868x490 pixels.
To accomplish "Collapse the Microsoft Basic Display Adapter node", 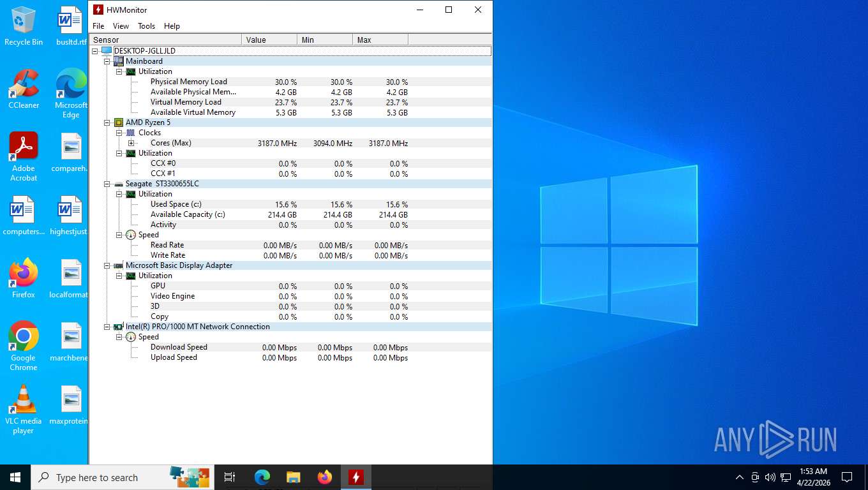I will [107, 265].
